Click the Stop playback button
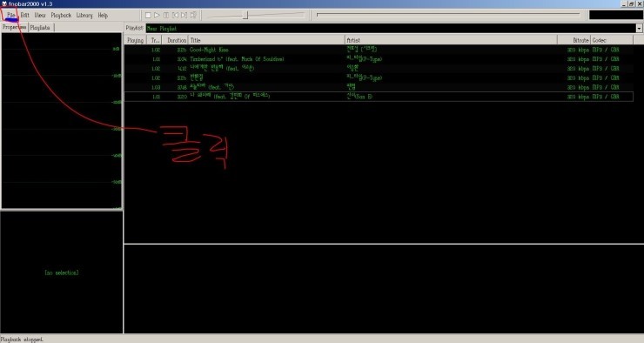644x343 pixels. click(148, 15)
